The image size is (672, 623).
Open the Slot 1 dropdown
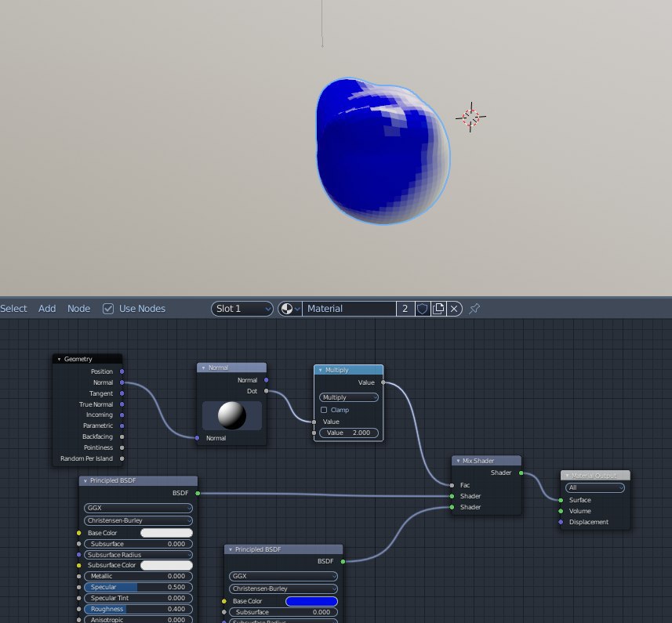[242, 309]
